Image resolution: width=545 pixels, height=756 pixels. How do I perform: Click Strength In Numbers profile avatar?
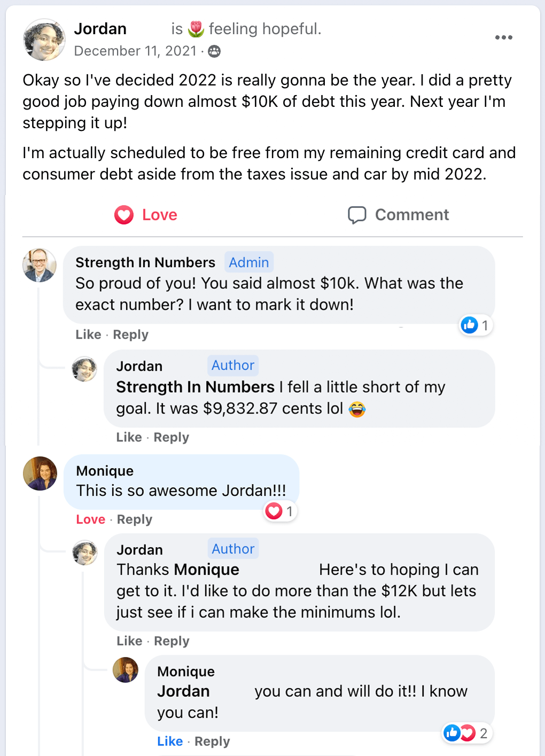point(39,265)
